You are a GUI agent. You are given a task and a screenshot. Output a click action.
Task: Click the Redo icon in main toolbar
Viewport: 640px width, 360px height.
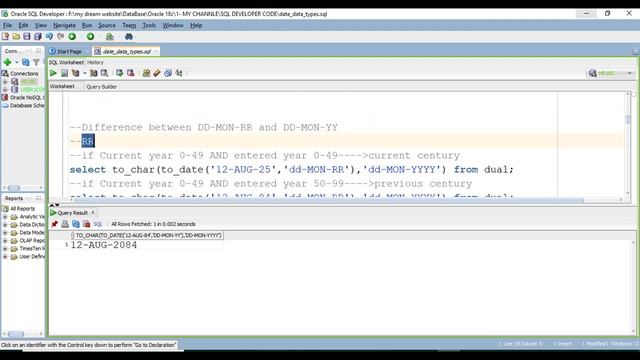pyautogui.click(x=60, y=37)
